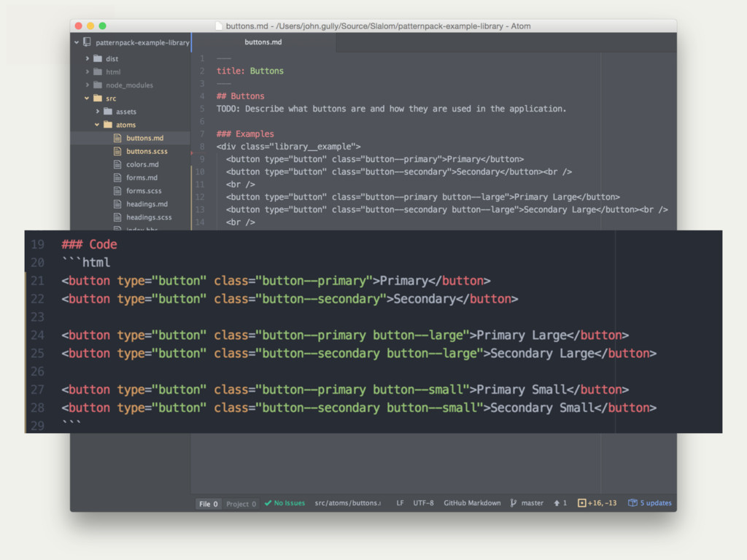Click the Secondary button markup on line 10

[x=399, y=172]
